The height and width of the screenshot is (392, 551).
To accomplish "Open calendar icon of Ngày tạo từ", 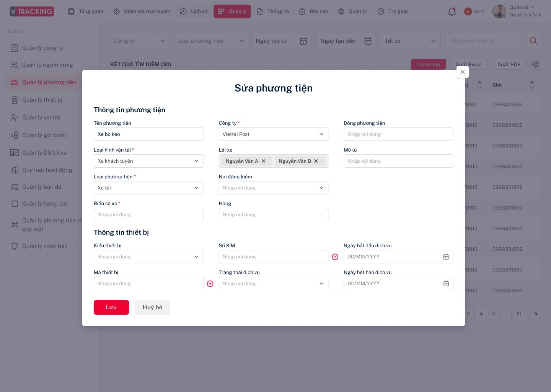I will [303, 41].
